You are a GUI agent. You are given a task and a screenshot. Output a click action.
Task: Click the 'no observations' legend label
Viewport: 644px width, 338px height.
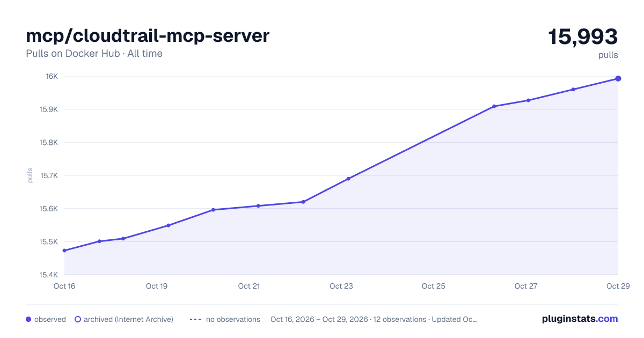coord(233,319)
